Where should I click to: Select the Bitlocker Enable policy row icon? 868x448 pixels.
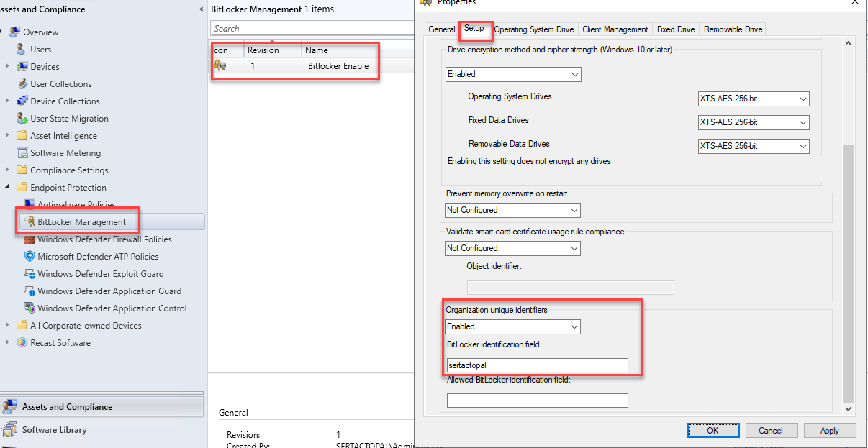pyautogui.click(x=221, y=66)
